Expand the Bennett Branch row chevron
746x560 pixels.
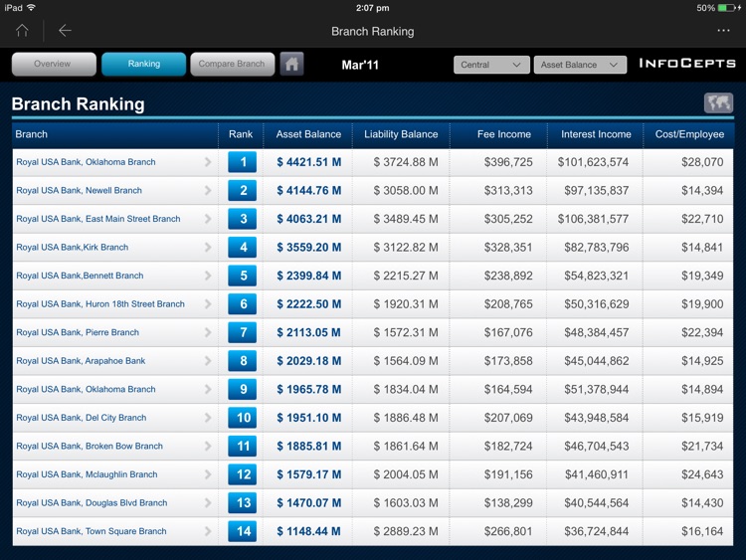pos(208,276)
